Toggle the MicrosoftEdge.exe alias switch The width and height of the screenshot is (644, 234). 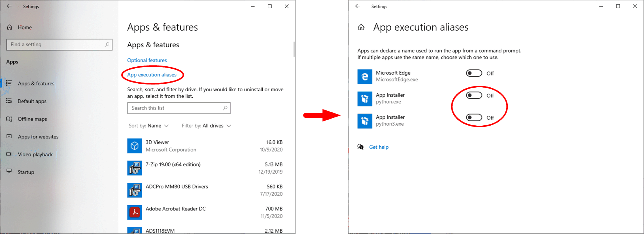474,73
